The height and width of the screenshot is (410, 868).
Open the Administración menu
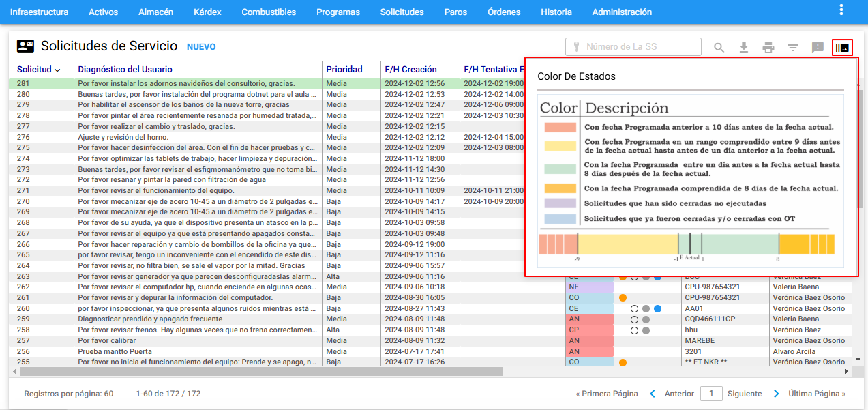coord(622,12)
